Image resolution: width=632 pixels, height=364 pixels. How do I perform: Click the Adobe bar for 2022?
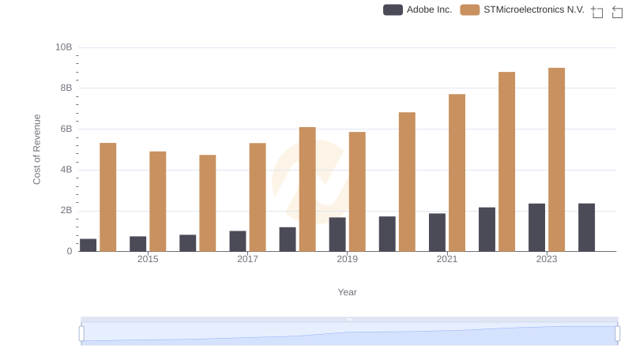click(x=487, y=229)
